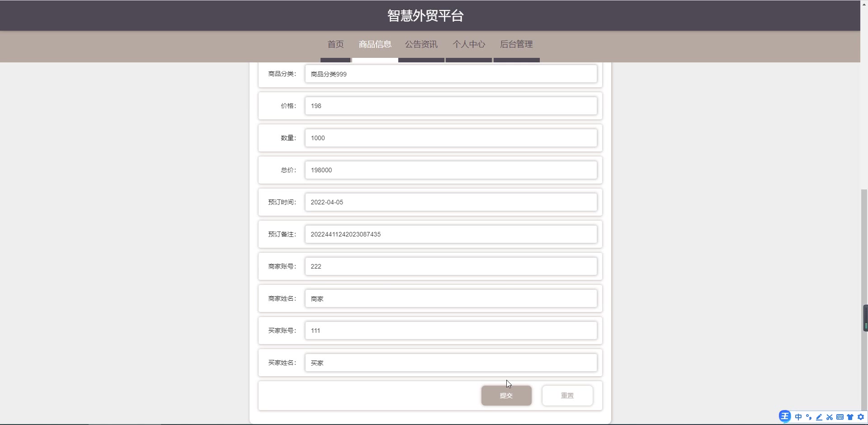Open the IME soft keyboard icon

coord(840,417)
